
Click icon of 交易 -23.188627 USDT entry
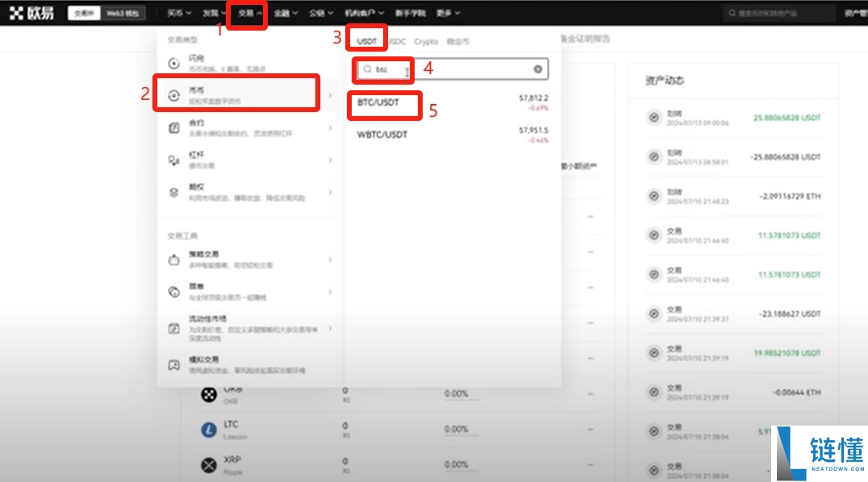[x=653, y=314]
